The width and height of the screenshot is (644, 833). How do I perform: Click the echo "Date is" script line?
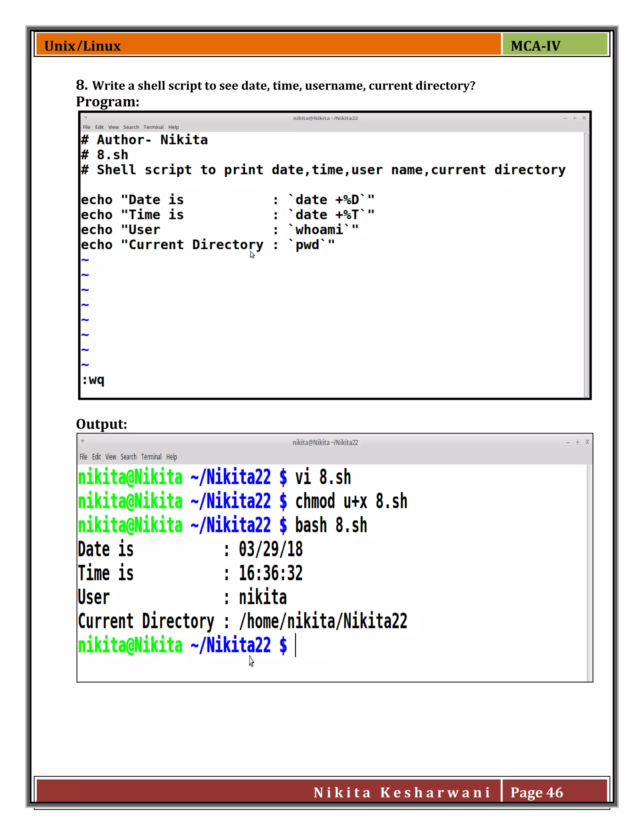228,200
